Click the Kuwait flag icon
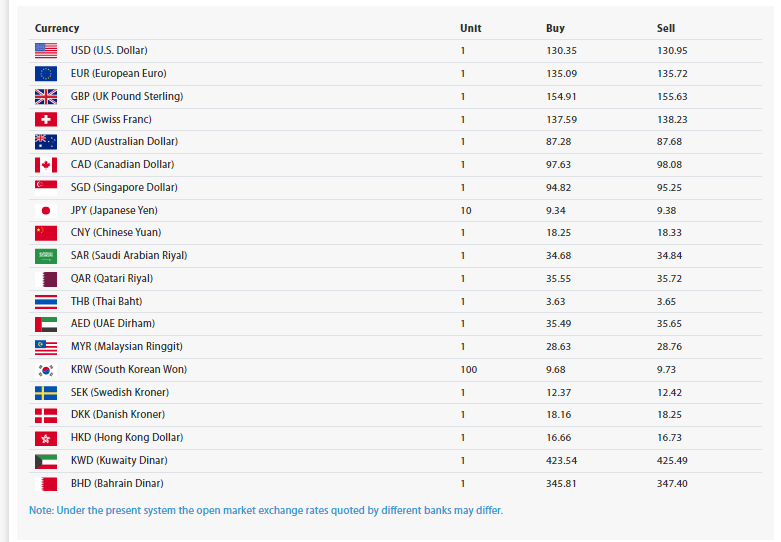 tap(46, 461)
